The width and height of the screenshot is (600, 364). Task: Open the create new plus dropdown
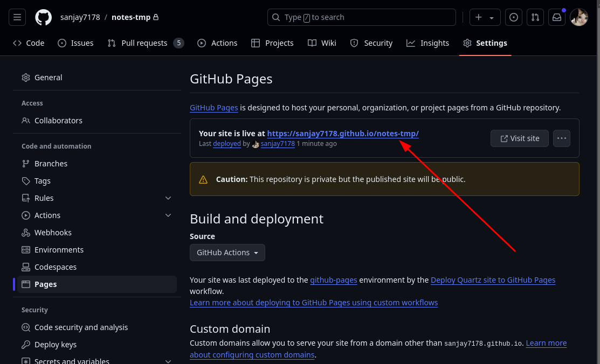click(x=485, y=17)
